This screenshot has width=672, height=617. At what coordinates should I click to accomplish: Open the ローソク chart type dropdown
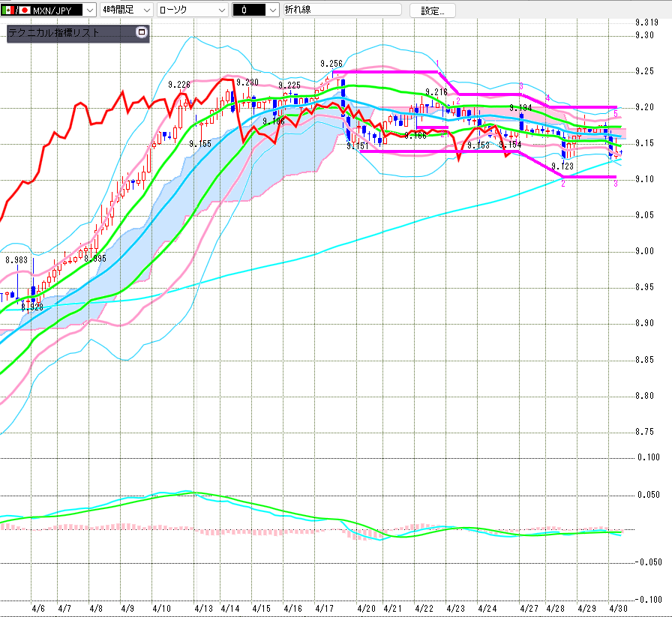point(222,10)
